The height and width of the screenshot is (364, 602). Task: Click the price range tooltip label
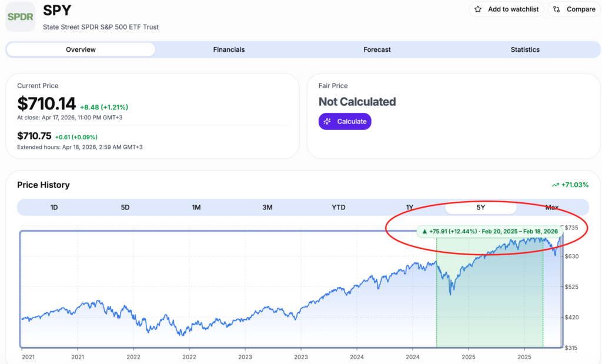point(493,232)
